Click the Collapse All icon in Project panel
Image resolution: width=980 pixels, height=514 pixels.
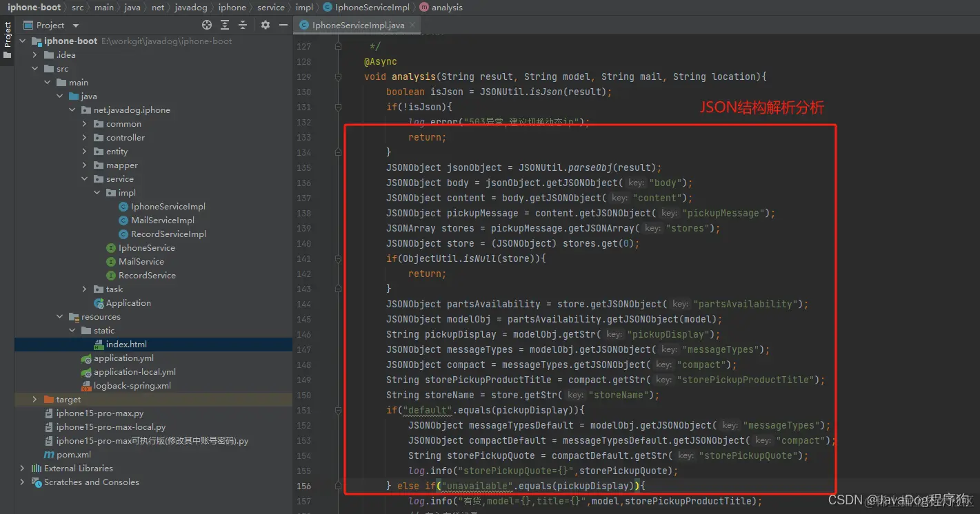pyautogui.click(x=243, y=25)
